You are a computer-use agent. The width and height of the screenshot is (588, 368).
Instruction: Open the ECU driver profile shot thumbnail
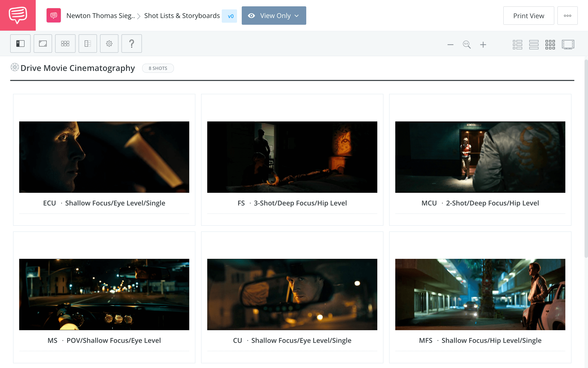(x=104, y=157)
